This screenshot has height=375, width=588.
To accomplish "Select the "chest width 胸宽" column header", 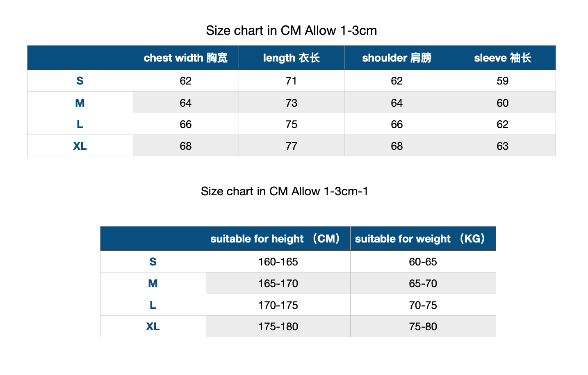I will click(x=185, y=58).
